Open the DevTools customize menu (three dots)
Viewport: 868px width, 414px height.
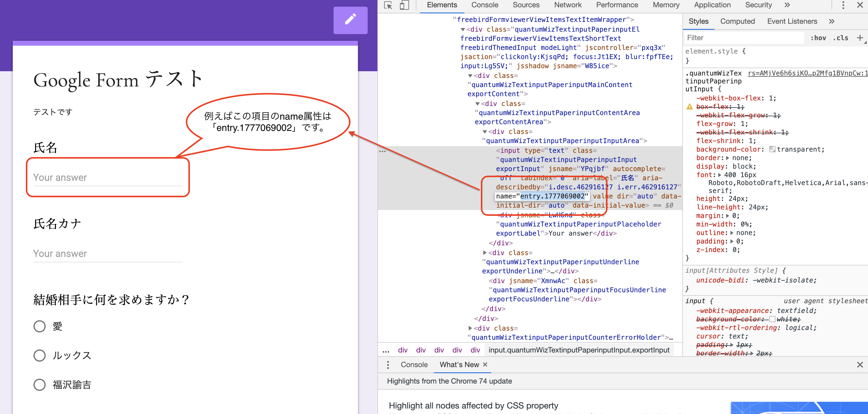click(843, 5)
